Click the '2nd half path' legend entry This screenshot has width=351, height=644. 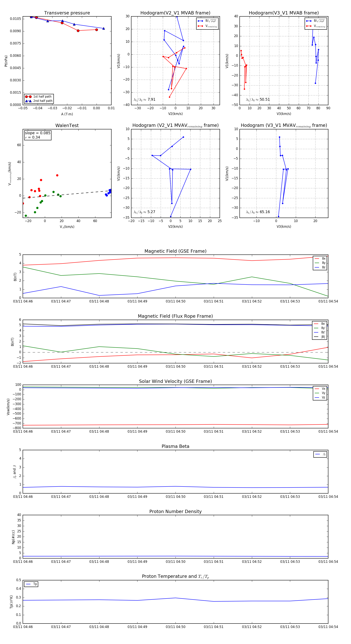pyautogui.click(x=39, y=101)
